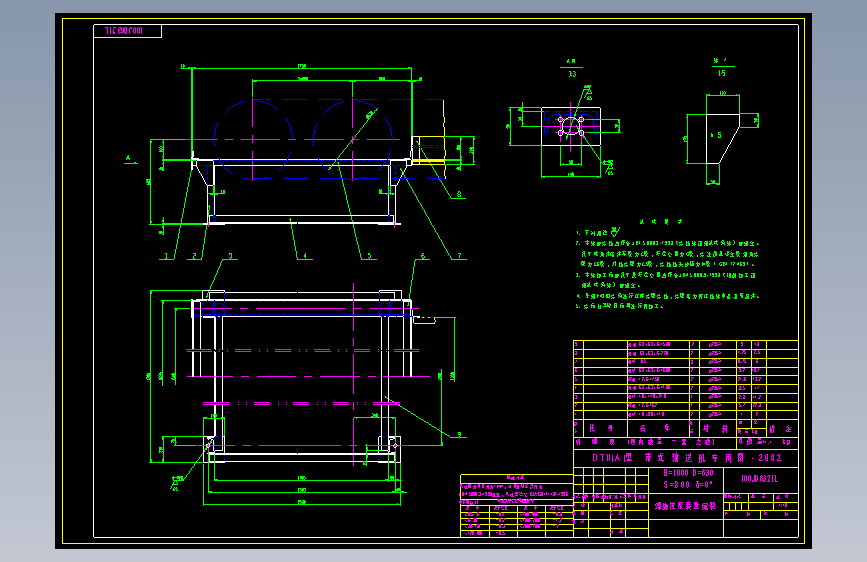Click the mirrored drawing number box at top-left corner
The width and height of the screenshot is (867, 562).
click(x=128, y=31)
